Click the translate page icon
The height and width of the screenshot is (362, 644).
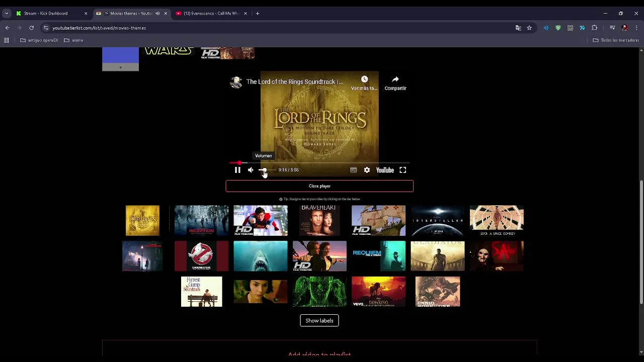point(518,28)
